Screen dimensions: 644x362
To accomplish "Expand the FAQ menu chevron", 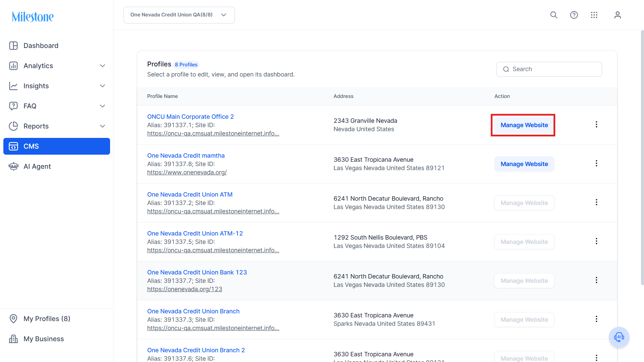I will pyautogui.click(x=103, y=106).
